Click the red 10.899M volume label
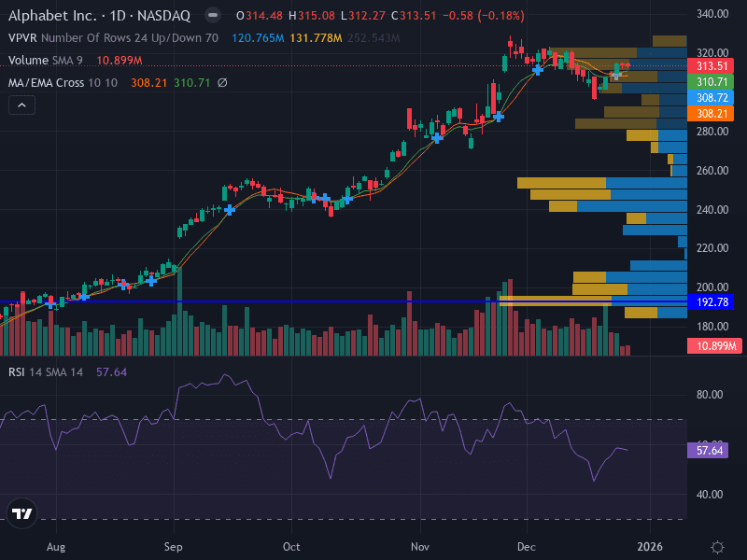This screenshot has height=560, width=747. pyautogui.click(x=714, y=345)
